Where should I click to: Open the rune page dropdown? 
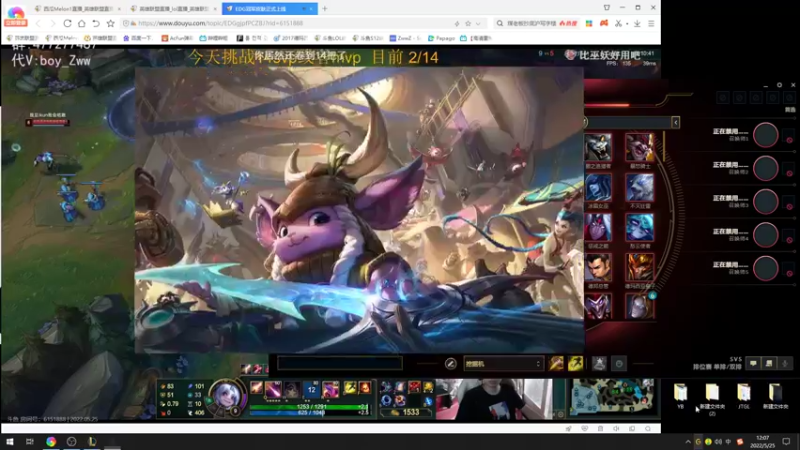[503, 364]
